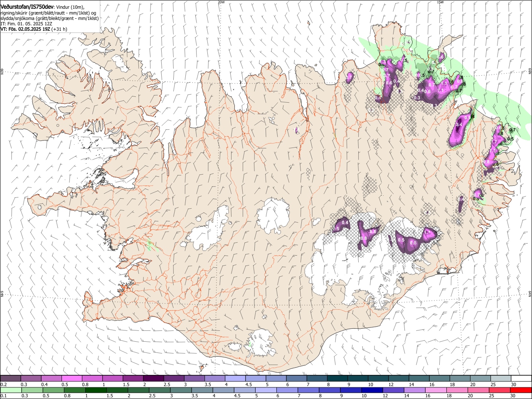Pick the lower-row swatch between 2 and 2.5

coord(138,390)
